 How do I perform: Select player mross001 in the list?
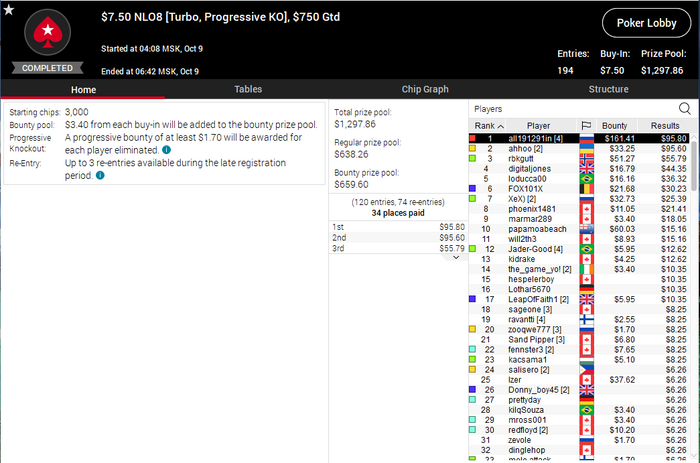coord(579,420)
